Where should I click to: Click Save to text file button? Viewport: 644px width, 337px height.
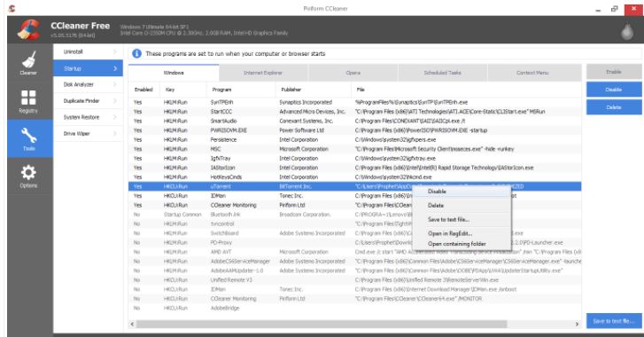click(x=614, y=321)
